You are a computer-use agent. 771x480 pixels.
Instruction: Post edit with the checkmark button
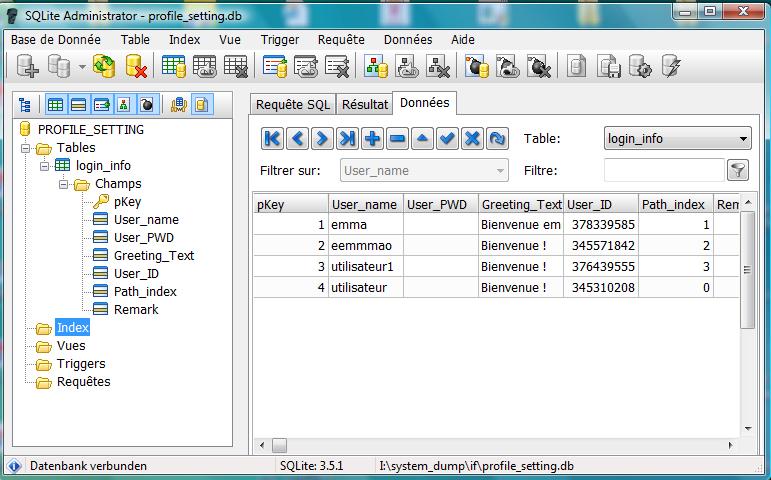[448, 139]
